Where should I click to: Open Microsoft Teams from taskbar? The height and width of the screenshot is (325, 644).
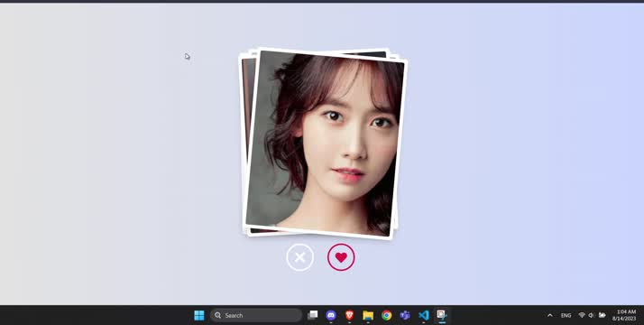(x=405, y=315)
